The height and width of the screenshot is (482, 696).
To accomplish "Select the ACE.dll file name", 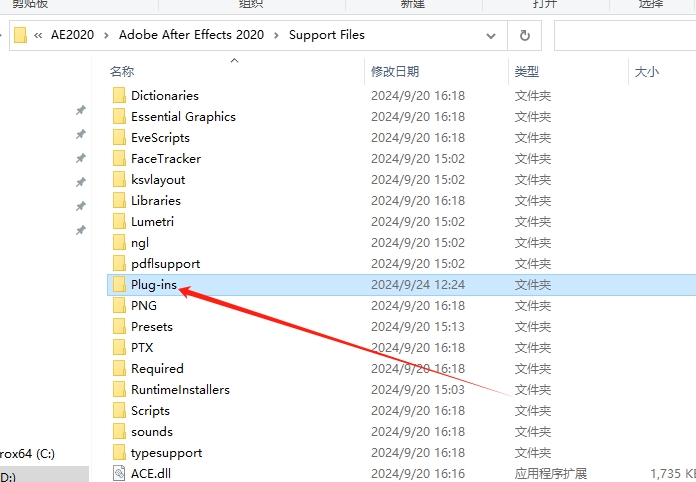I will [150, 474].
